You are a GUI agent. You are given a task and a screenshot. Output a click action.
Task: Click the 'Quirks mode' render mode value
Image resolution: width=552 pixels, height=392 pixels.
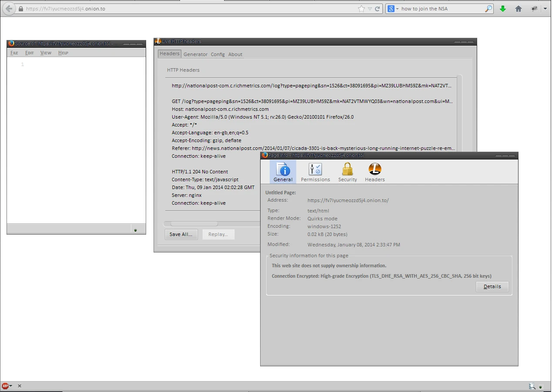pos(322,219)
